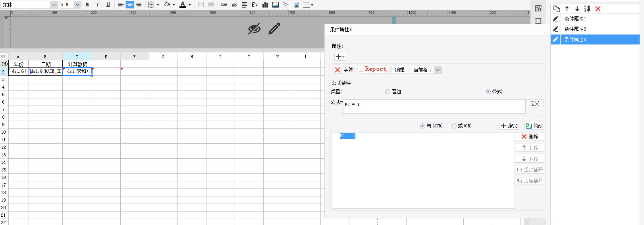Image resolution: width=644 pixels, height=225 pixels.
Task: Insert a sub-report element
Action: click(x=296, y=5)
